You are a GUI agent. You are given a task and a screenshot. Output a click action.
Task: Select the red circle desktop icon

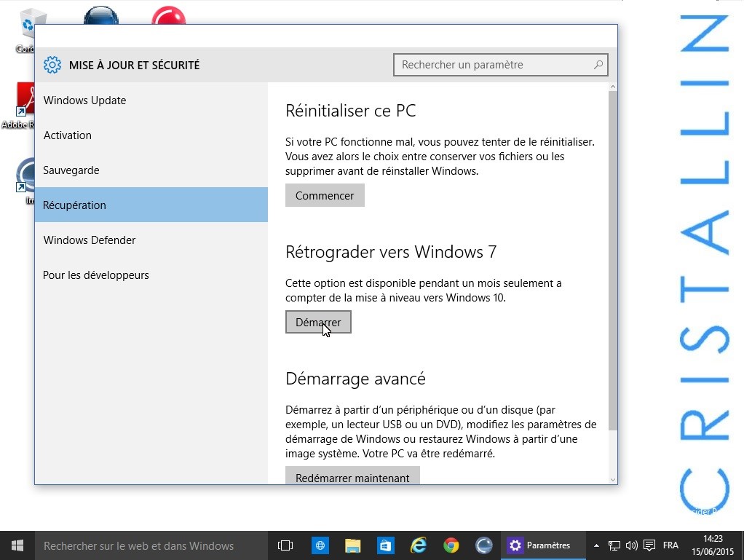[168, 15]
